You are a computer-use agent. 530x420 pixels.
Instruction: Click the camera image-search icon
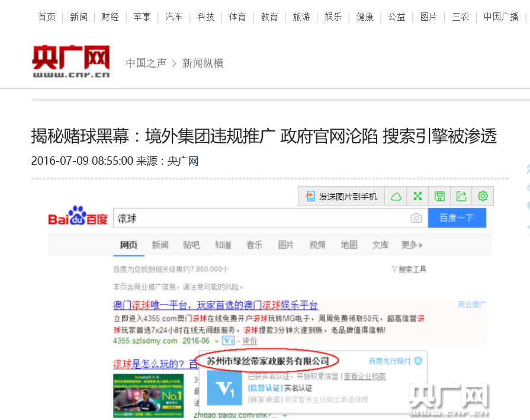[x=416, y=218]
